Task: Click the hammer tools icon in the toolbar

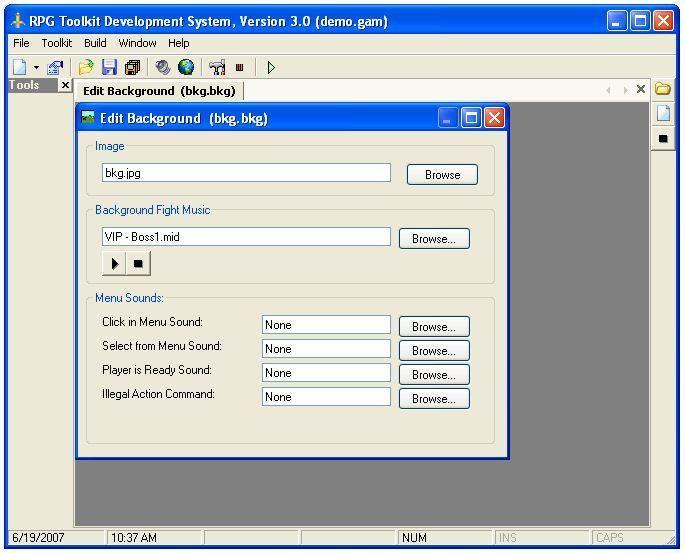Action: [217, 67]
